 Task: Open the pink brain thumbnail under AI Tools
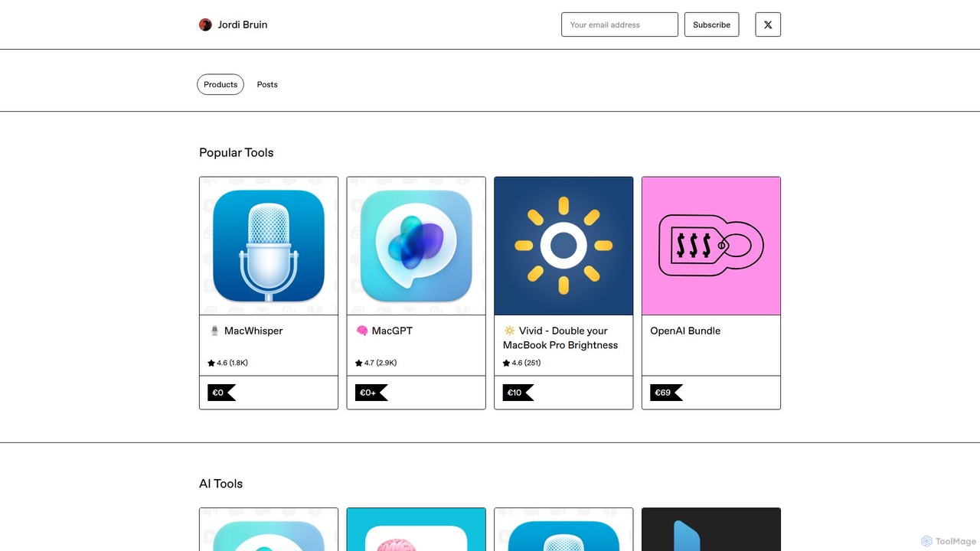point(416,530)
